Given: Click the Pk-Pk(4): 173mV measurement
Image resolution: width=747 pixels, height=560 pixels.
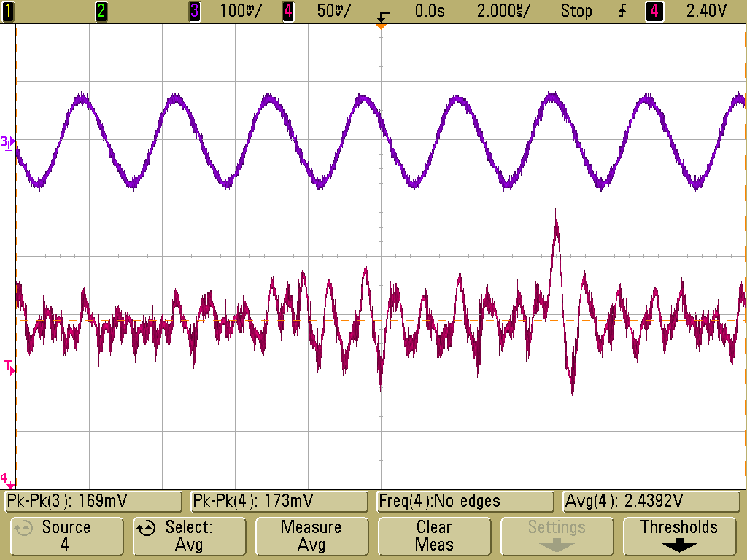Looking at the screenshot, I should (x=279, y=501).
